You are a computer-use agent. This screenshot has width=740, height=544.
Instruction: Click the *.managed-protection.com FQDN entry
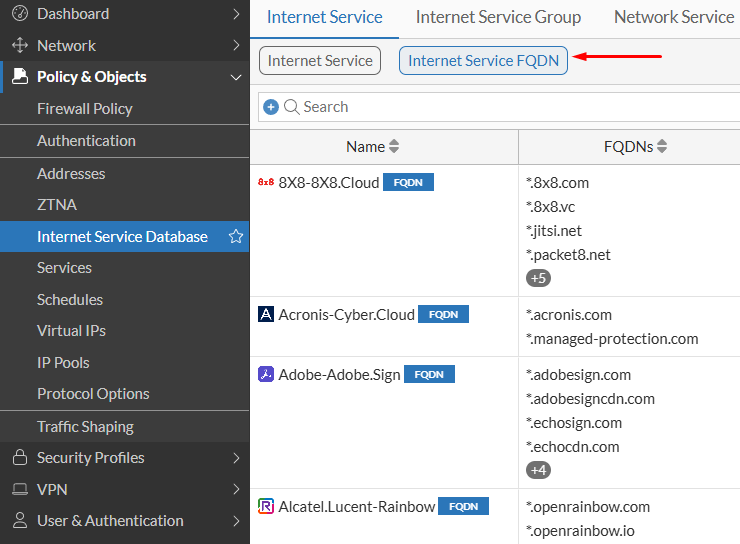click(612, 339)
